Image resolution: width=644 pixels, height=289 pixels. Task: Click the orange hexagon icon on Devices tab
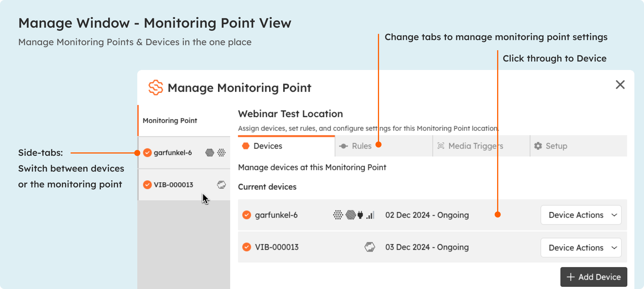pyautogui.click(x=246, y=146)
